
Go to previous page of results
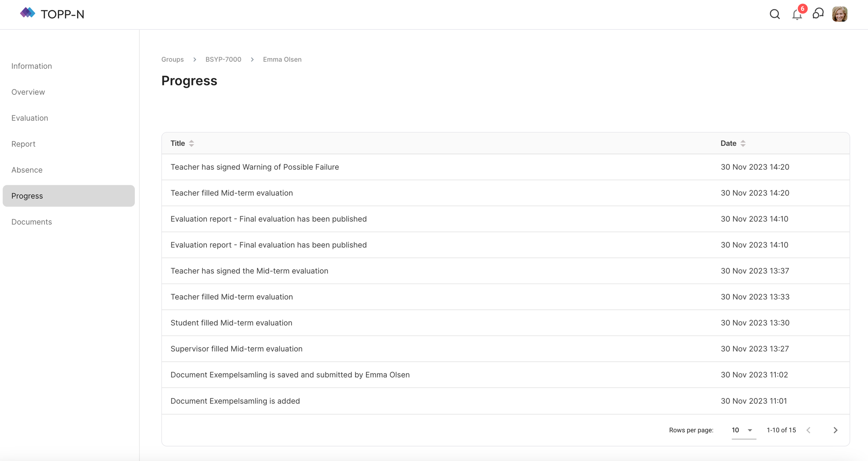pos(808,430)
